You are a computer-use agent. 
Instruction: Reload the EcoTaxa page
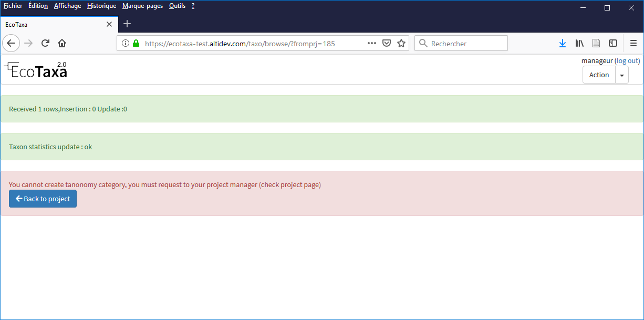tap(45, 43)
